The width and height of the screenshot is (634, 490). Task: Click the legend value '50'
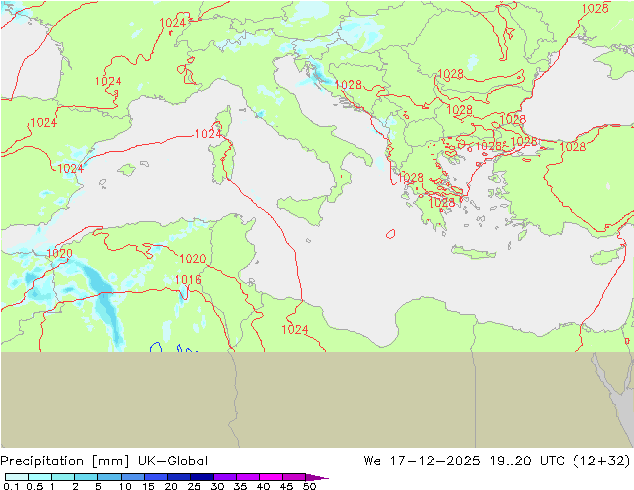(310, 486)
